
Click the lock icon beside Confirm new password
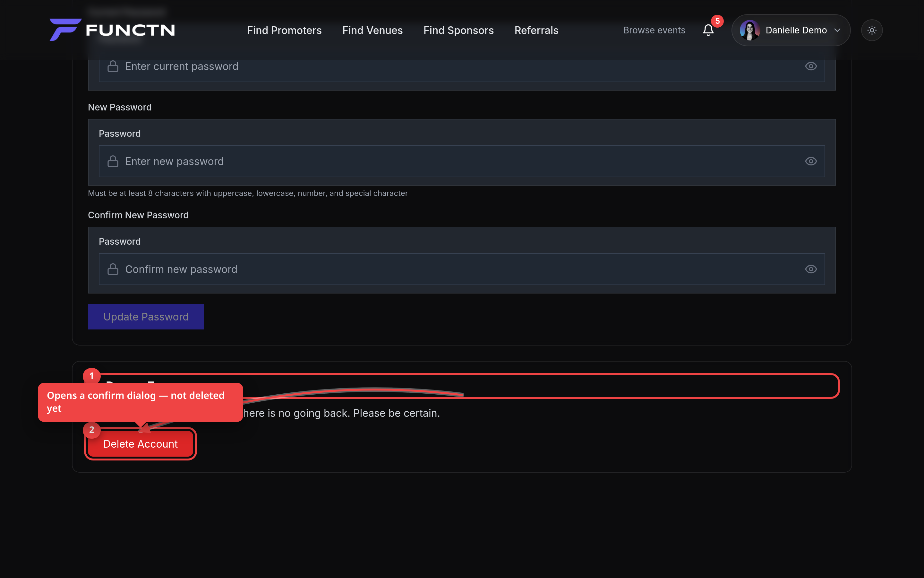click(x=113, y=269)
